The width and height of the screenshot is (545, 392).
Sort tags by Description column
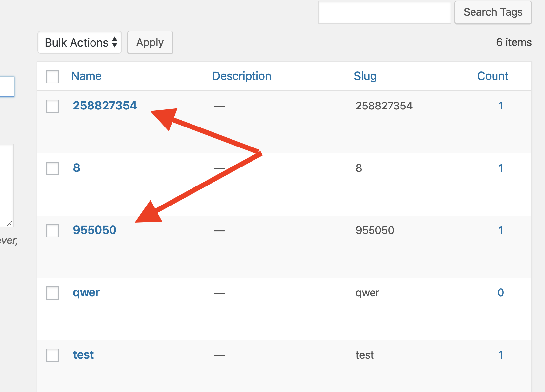click(x=242, y=76)
